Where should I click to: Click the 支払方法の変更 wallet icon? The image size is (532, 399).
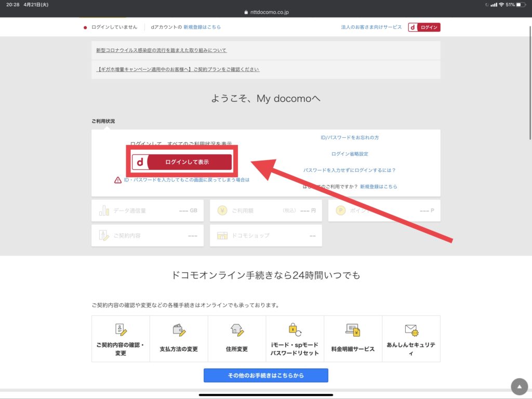(179, 330)
